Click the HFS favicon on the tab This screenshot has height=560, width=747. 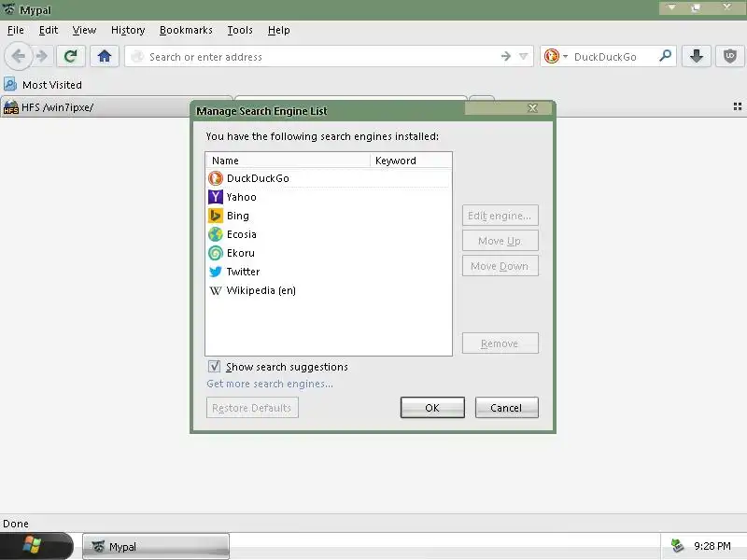click(x=10, y=107)
